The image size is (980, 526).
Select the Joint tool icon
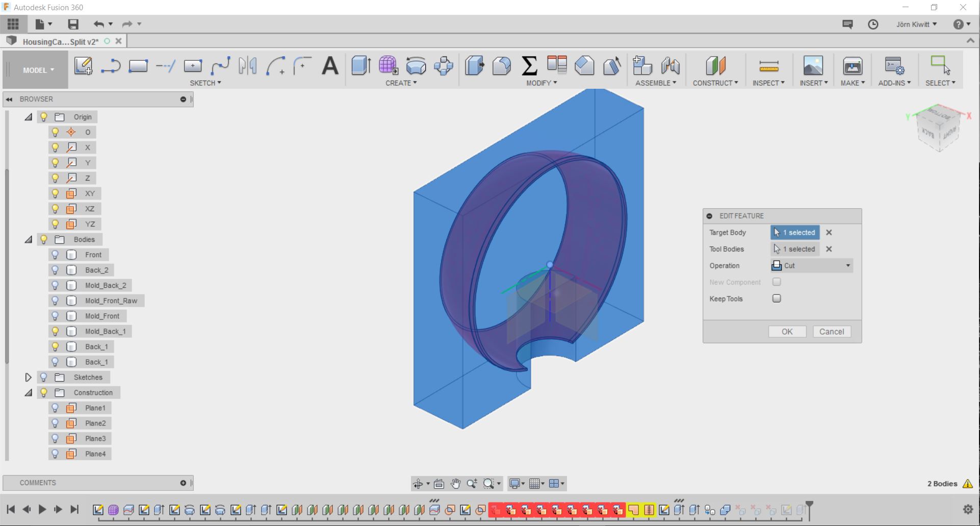click(x=670, y=66)
